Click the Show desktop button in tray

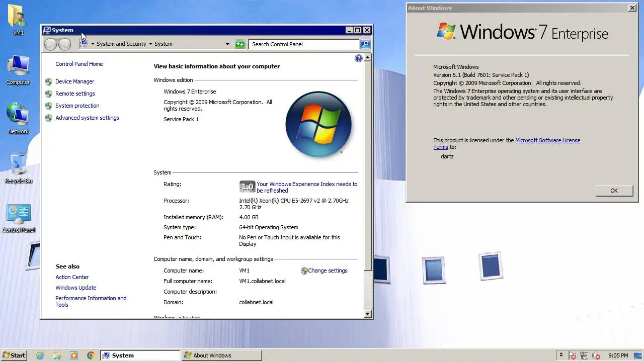click(x=638, y=355)
